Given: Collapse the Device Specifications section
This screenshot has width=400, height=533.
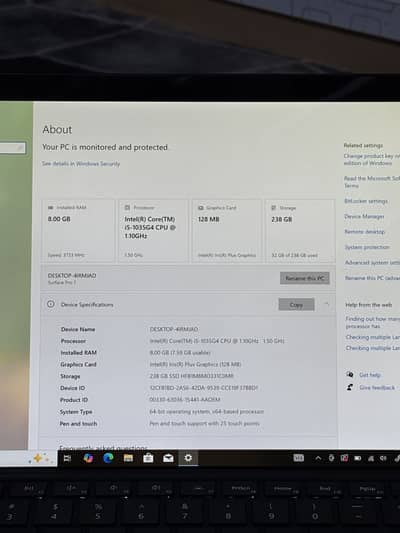Looking at the screenshot, I should pos(327,304).
